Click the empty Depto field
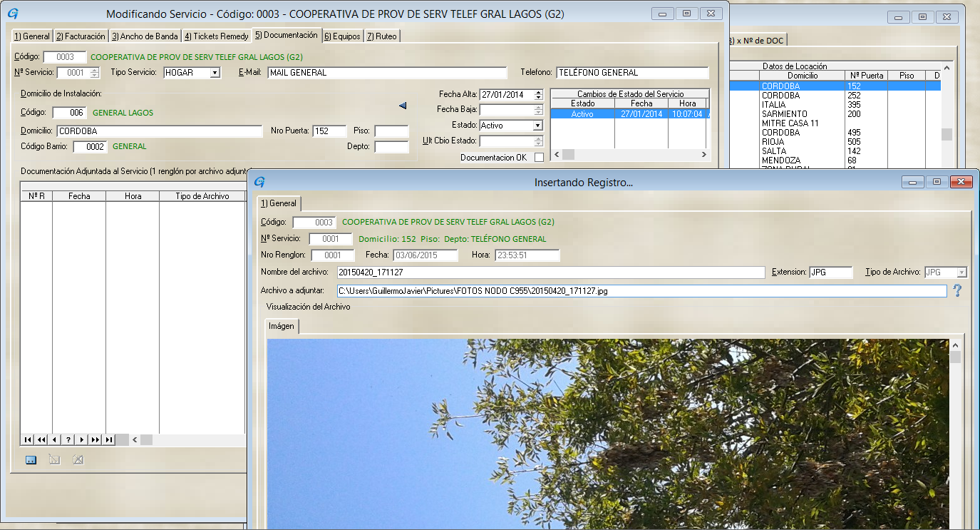Viewport: 980px width, 530px height. 391,147
